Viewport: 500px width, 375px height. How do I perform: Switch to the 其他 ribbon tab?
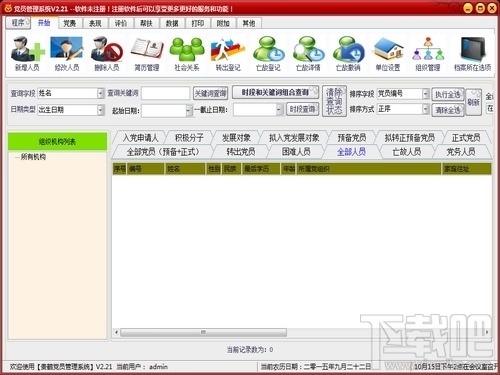pyautogui.click(x=249, y=23)
